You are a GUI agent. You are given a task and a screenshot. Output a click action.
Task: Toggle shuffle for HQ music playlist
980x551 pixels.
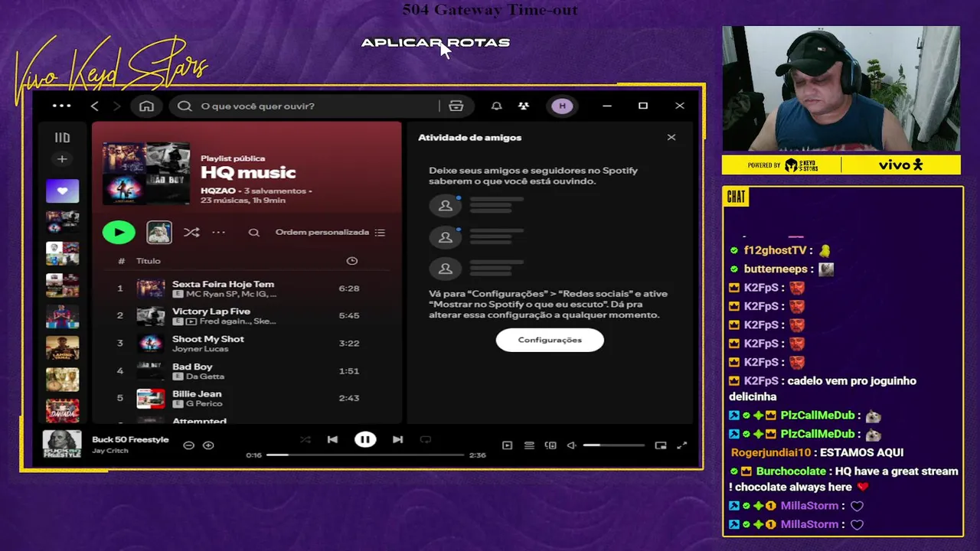[191, 232]
